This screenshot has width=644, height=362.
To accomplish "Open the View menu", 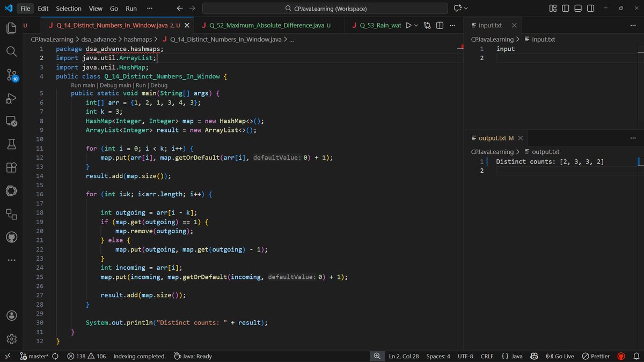I will [x=96, y=9].
